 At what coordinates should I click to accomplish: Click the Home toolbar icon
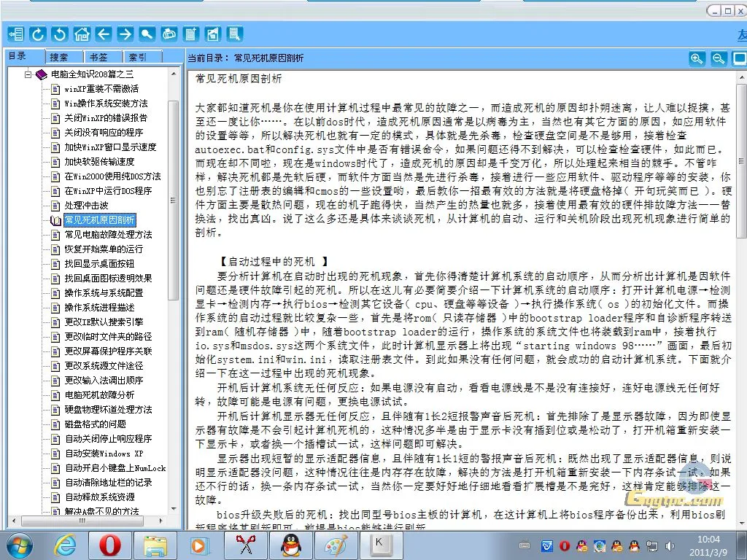[81, 34]
